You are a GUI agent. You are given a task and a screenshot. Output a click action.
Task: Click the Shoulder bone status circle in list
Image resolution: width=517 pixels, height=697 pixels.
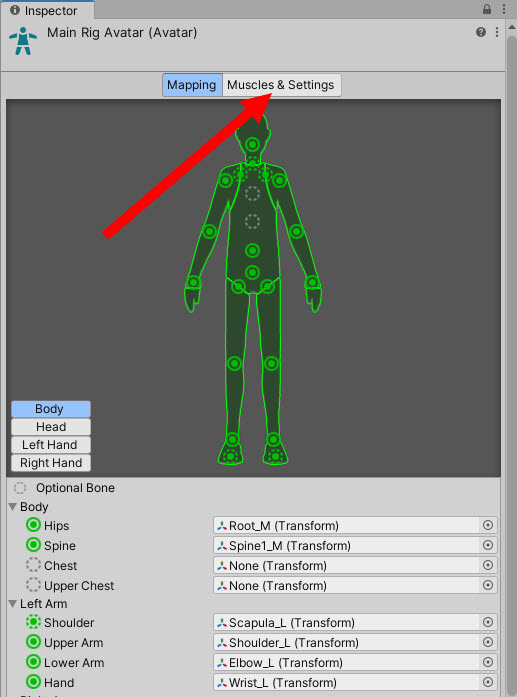pos(33,622)
